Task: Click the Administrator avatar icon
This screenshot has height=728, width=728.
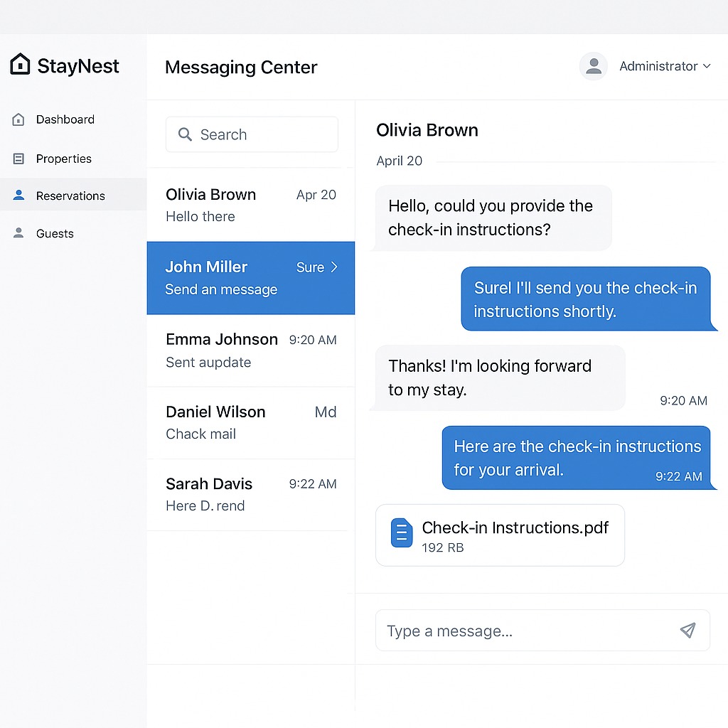Action: (593, 66)
